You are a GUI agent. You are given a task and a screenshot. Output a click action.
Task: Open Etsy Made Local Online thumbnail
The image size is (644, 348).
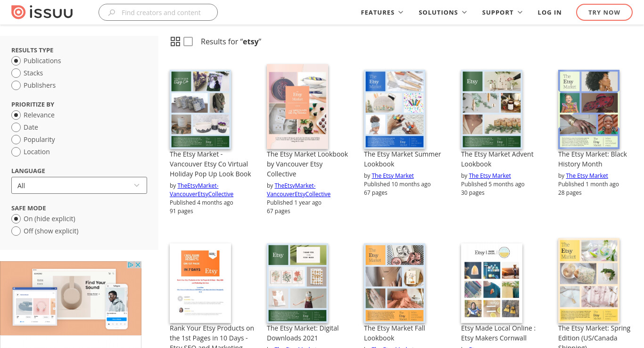tap(492, 283)
